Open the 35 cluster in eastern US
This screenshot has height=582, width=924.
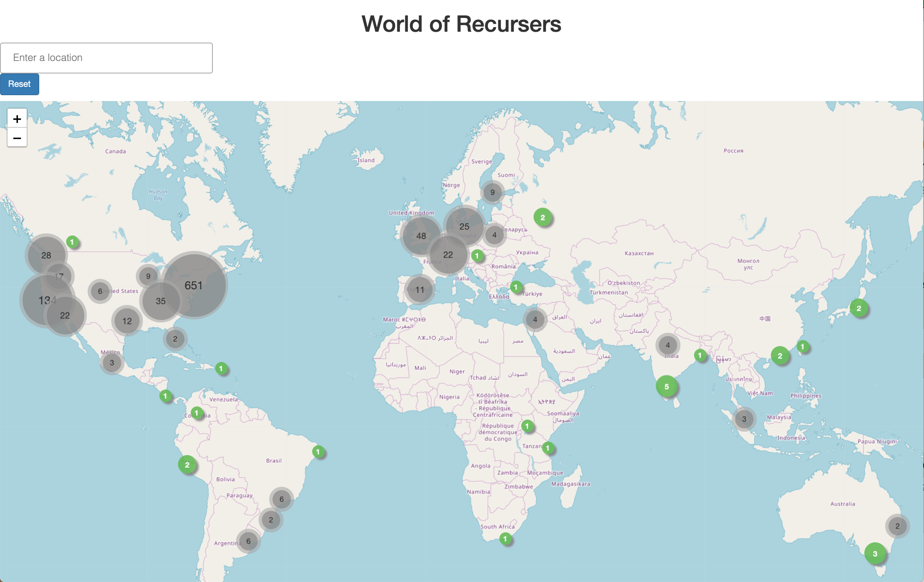(x=161, y=301)
